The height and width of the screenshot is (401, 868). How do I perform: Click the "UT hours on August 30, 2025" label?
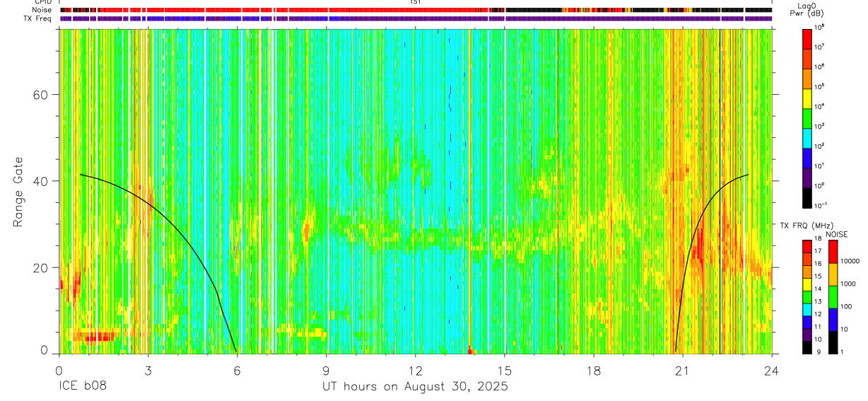415,387
